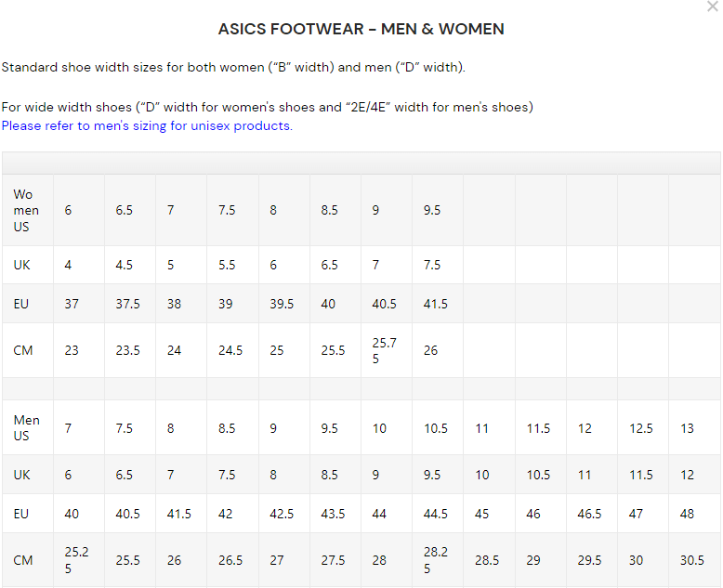Click the 28.25 value in men's CM row

click(x=436, y=560)
